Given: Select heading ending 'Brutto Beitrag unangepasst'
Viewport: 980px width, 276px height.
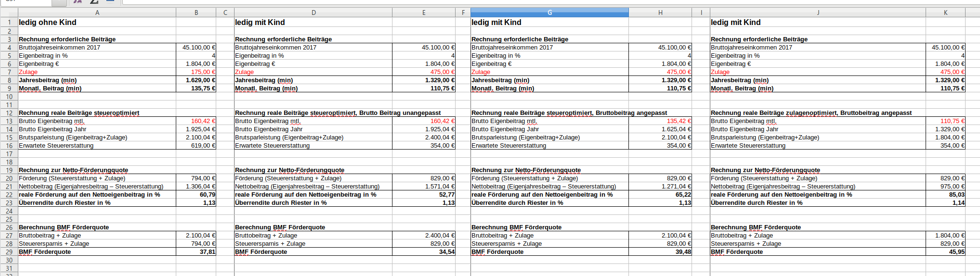Looking at the screenshot, I should [338, 113].
